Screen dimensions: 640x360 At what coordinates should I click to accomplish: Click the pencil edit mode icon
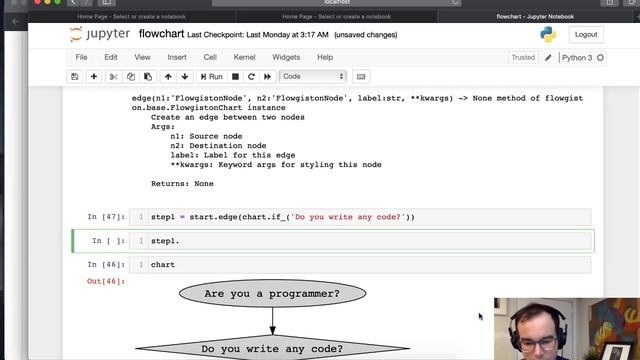point(548,58)
